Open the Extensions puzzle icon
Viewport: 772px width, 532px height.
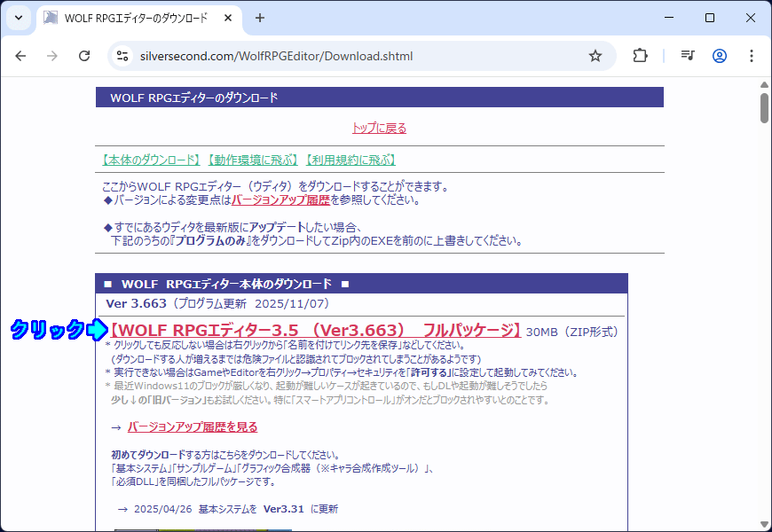pos(640,56)
